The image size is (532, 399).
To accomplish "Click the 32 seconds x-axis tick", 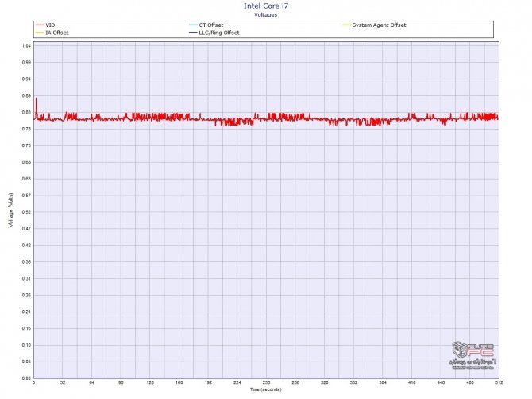I will pyautogui.click(x=63, y=382).
